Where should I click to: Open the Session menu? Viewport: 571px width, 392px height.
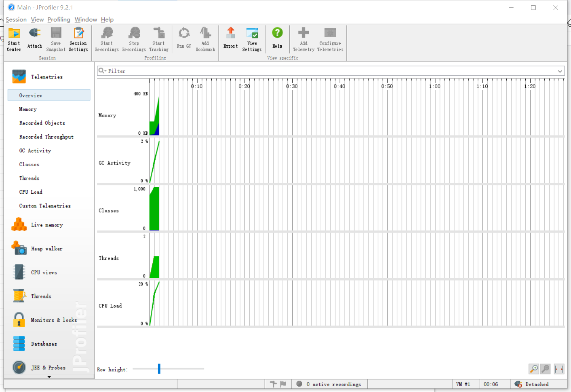coord(16,19)
